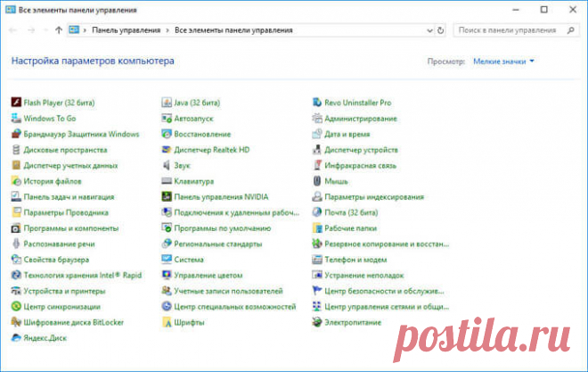Click the Диспетчер Realtek HD icon
Screen dimensions: 588x372
coord(167,150)
